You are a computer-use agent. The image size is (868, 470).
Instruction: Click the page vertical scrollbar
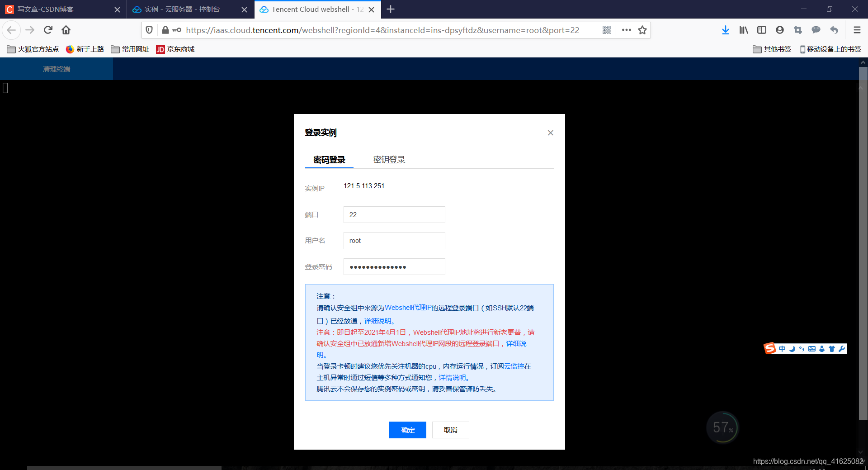tap(863, 243)
